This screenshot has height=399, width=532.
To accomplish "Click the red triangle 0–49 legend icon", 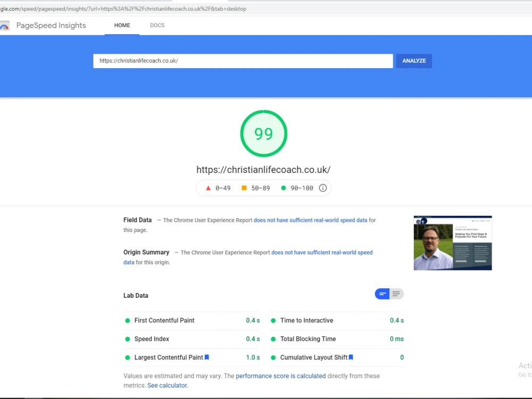I will pyautogui.click(x=209, y=188).
